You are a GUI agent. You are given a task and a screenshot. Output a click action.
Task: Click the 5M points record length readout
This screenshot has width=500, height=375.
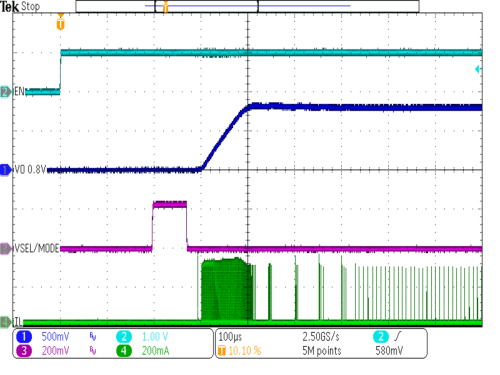[322, 351]
